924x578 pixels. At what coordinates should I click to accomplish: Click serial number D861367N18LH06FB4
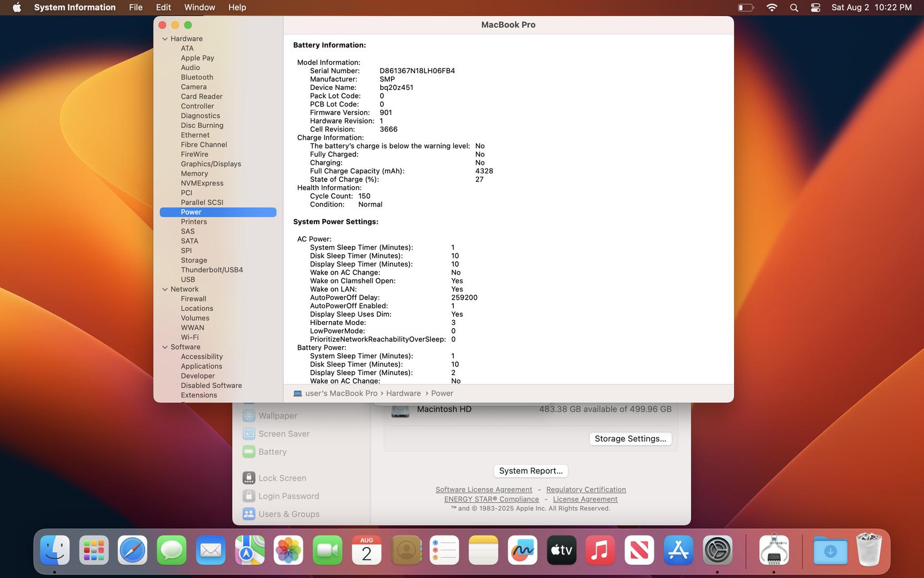click(x=417, y=71)
